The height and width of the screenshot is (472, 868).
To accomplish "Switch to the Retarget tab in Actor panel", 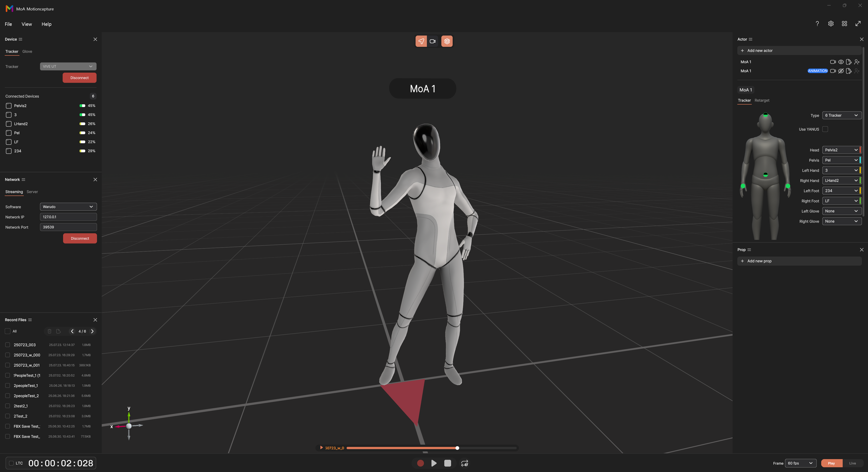I will (x=762, y=100).
